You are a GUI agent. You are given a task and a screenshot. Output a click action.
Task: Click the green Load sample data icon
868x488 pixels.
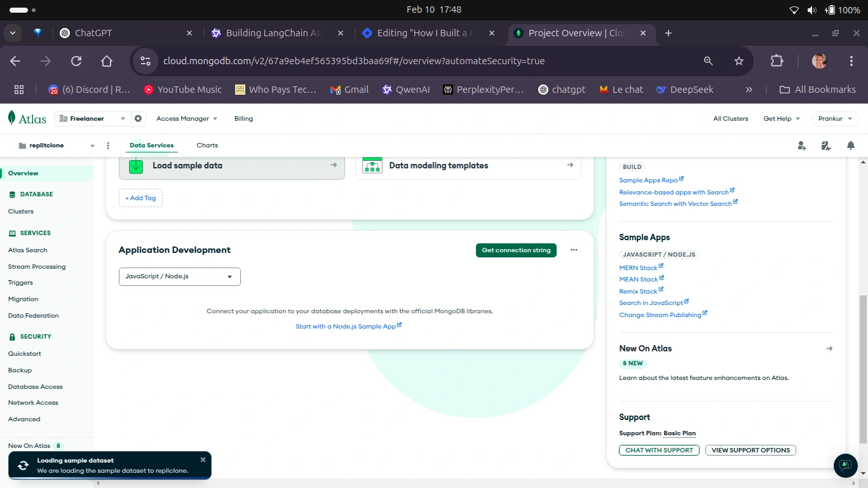tap(135, 165)
